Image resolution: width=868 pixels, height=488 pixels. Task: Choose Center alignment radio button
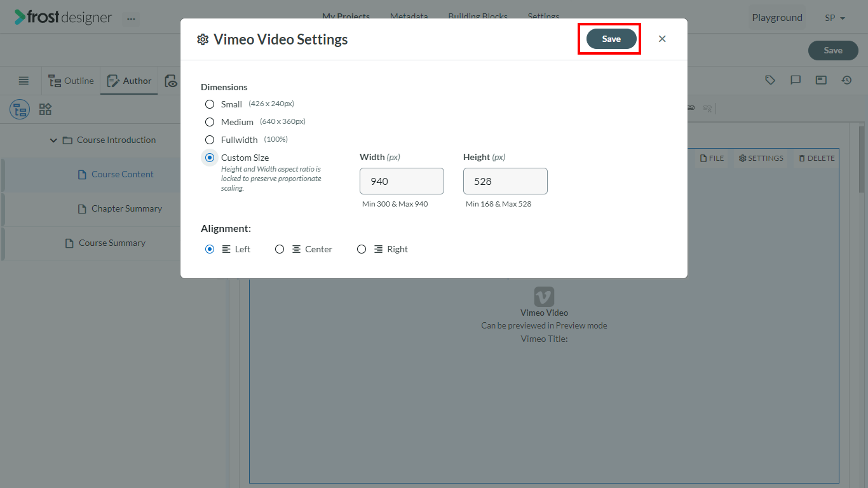280,249
